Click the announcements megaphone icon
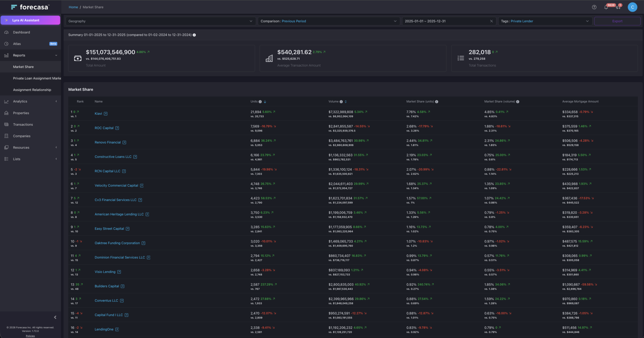 (618, 7)
